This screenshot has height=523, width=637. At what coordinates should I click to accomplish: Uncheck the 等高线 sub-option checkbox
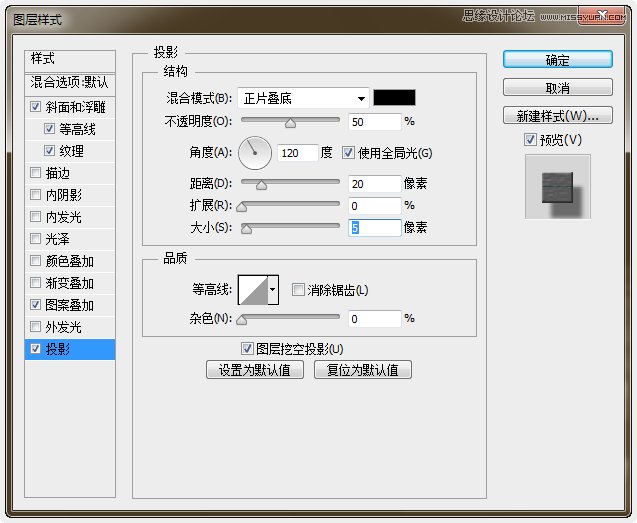pyautogui.click(x=49, y=129)
